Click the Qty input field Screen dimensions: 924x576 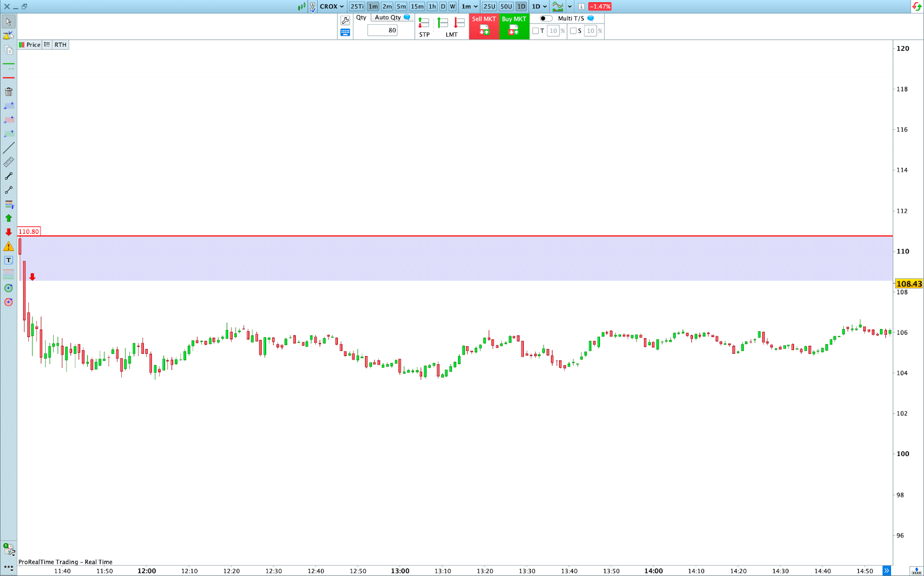[382, 31]
